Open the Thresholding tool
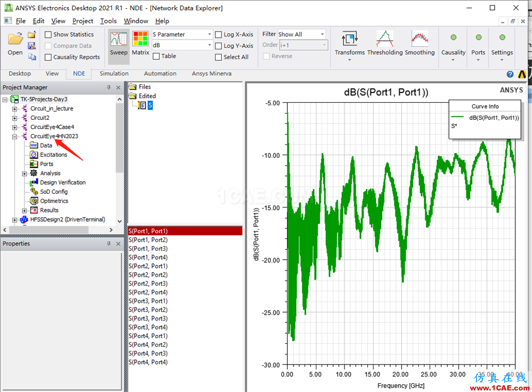The height and width of the screenshot is (392, 532). click(385, 38)
